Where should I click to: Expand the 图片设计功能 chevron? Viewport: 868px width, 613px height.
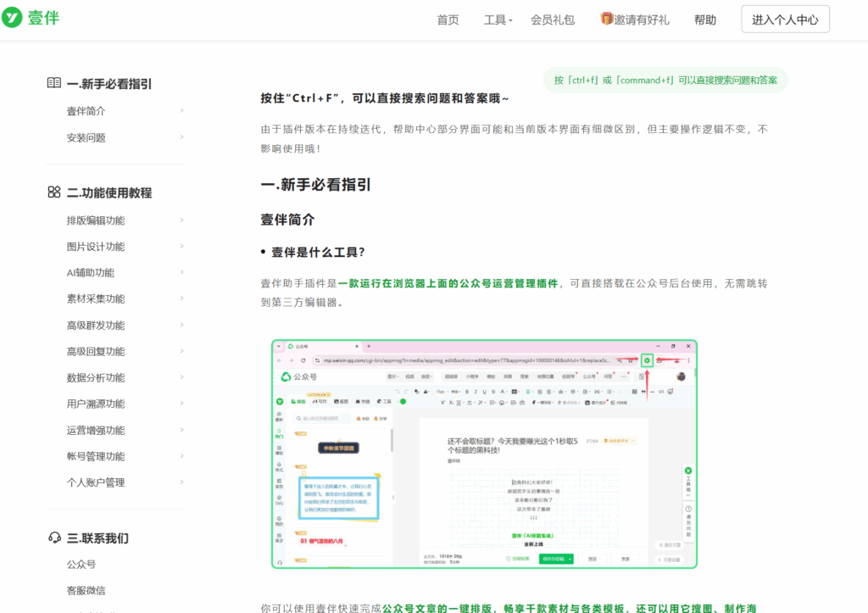click(181, 247)
